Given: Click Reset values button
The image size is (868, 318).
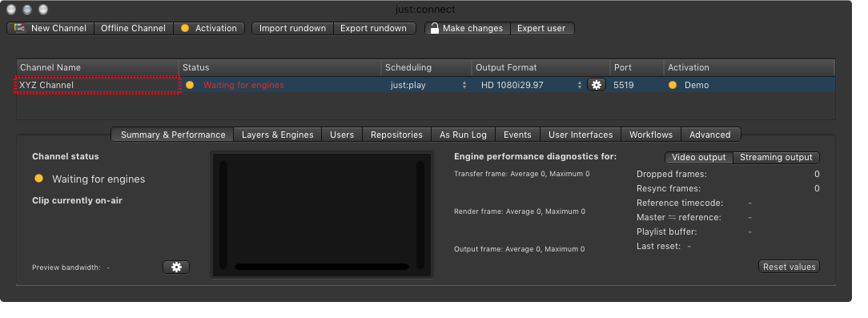Looking at the screenshot, I should [x=789, y=267].
